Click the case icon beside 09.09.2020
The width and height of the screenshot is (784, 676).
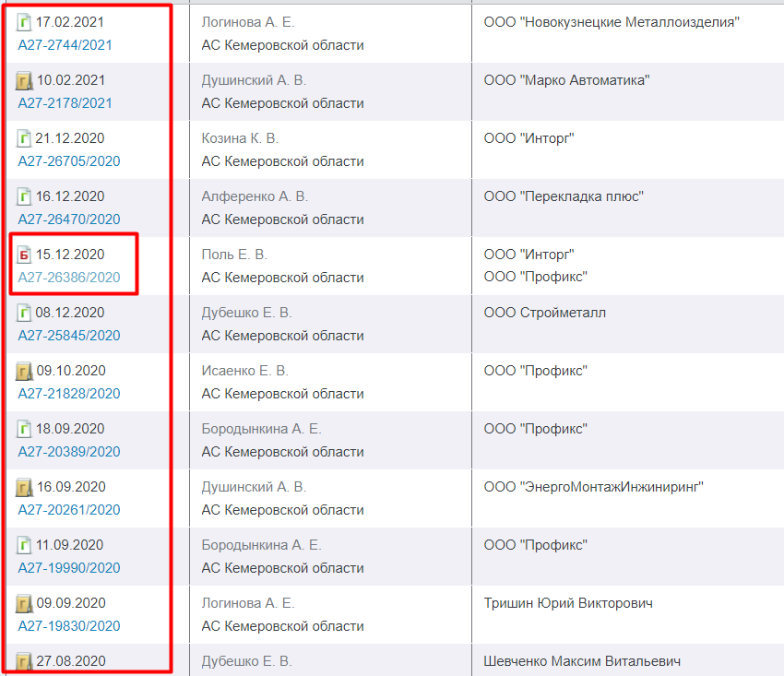(x=25, y=604)
